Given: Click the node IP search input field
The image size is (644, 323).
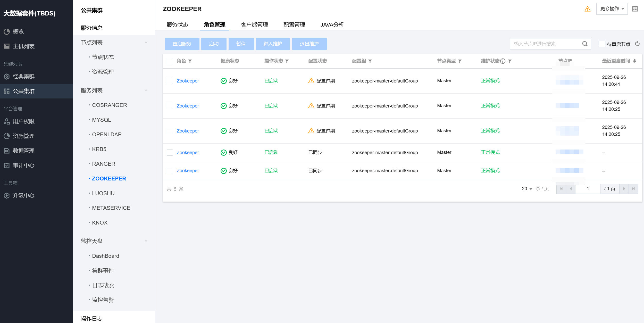Looking at the screenshot, I should (544, 44).
